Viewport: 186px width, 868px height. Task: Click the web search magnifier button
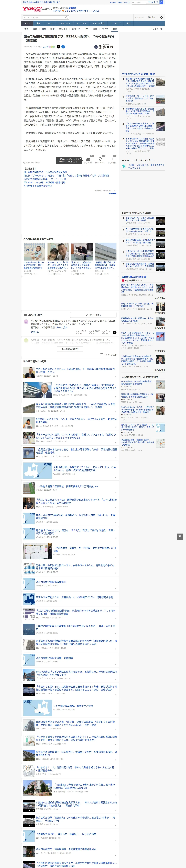pos(161,2)
